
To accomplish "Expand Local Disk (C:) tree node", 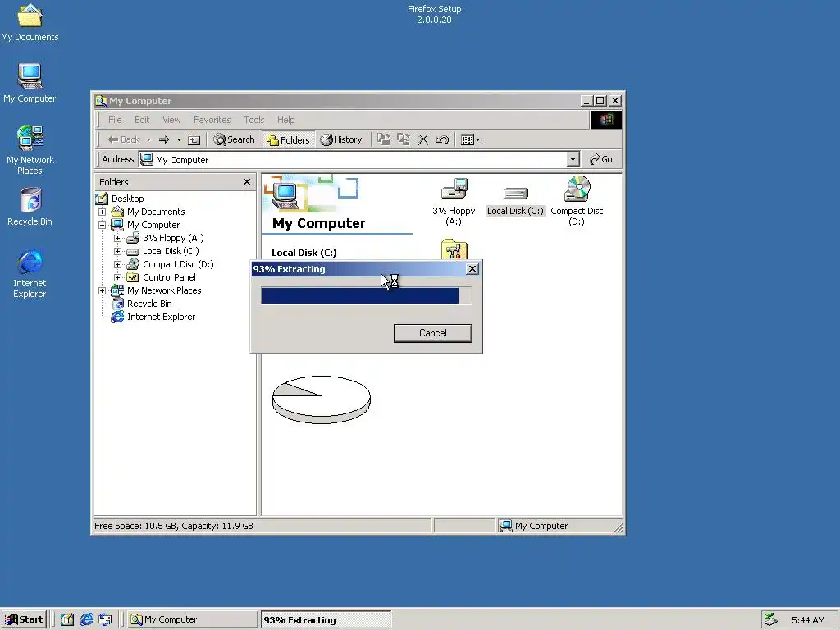I will click(x=117, y=251).
